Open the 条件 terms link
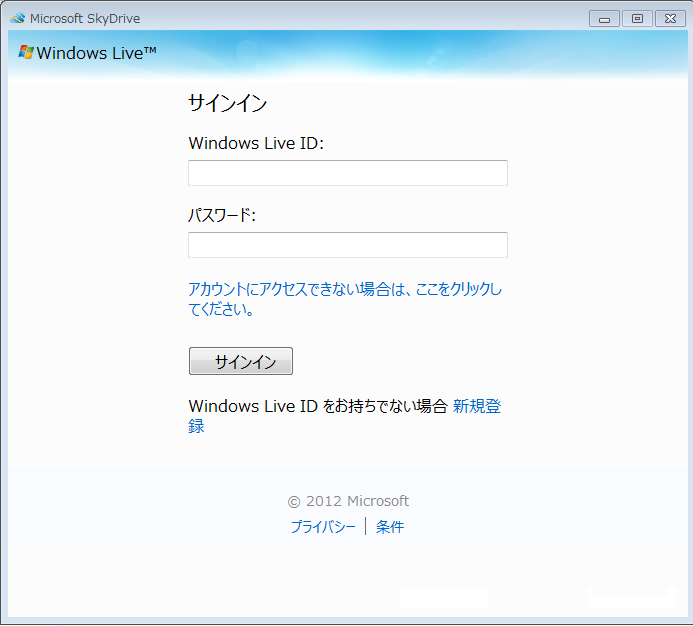This screenshot has height=626, width=693. pos(390,527)
